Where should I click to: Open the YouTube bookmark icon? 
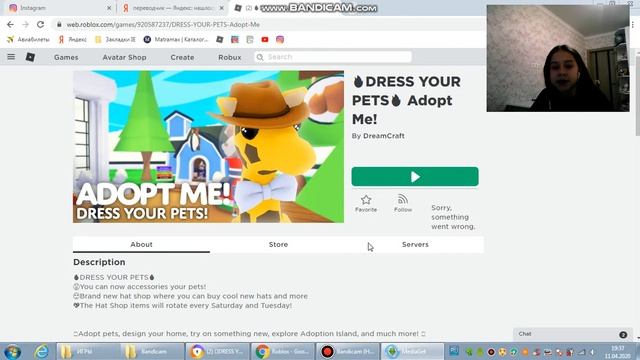265,40
